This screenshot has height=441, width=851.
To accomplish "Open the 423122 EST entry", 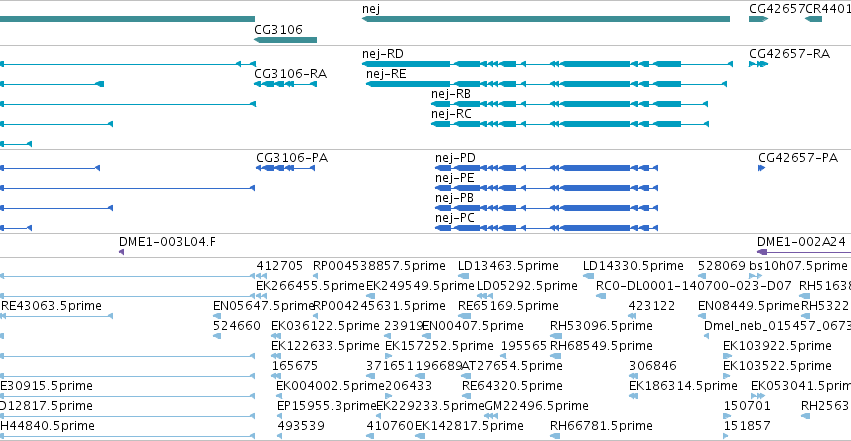I will [x=652, y=306].
